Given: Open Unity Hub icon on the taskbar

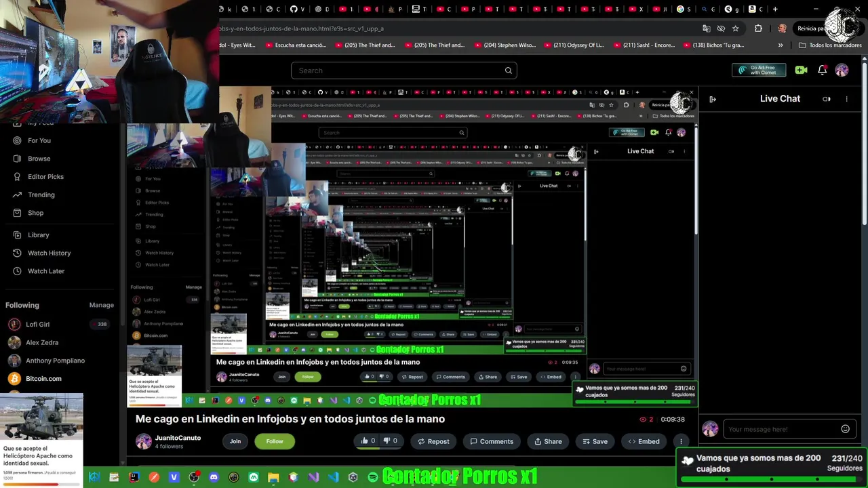Looking at the screenshot, I should pyautogui.click(x=353, y=477).
